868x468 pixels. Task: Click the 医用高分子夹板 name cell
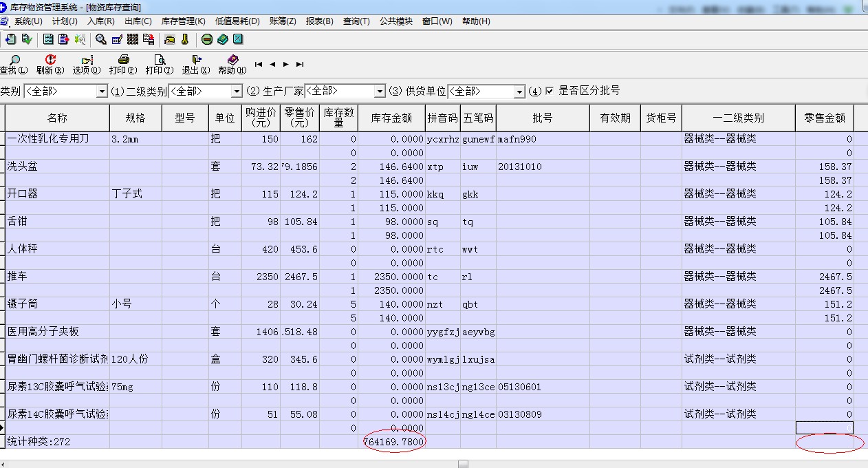point(57,332)
